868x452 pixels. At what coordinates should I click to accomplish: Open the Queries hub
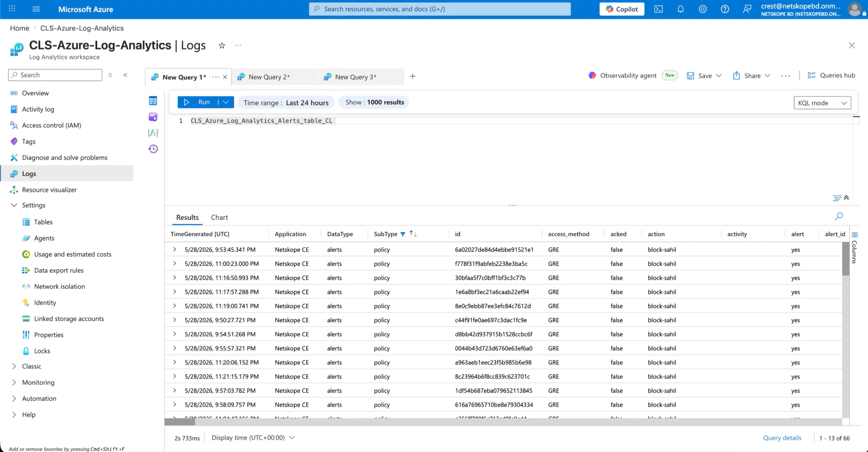(x=831, y=76)
